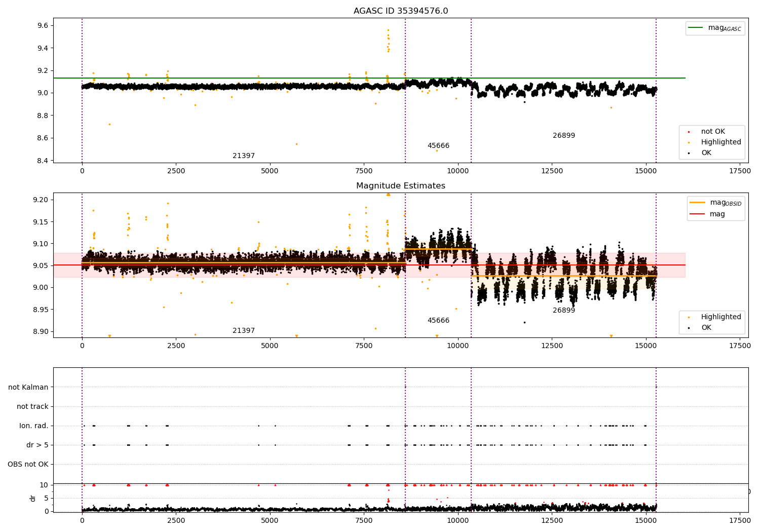This screenshot has width=760, height=532.
Task: Click the lone orange point near 8.72 in top plot
Action: 109,124
